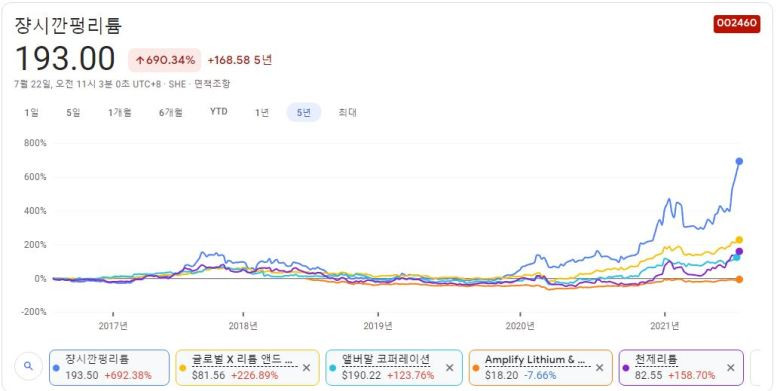Remove Amplify Lithium comparison chip

[599, 368]
